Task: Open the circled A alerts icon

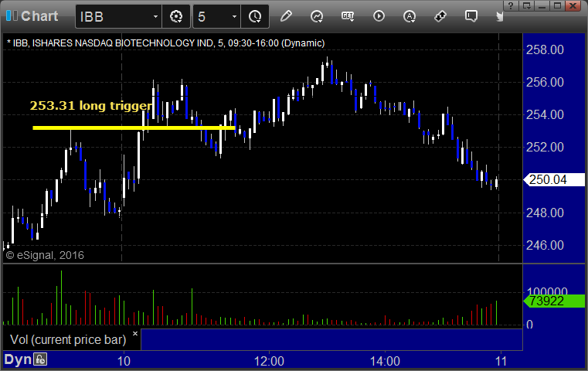Action: [x=409, y=16]
